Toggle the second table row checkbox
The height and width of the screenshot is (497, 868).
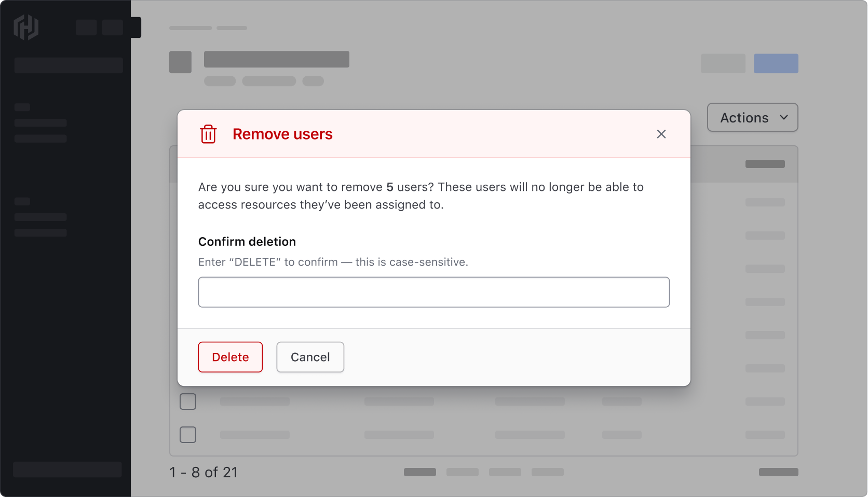(x=188, y=435)
